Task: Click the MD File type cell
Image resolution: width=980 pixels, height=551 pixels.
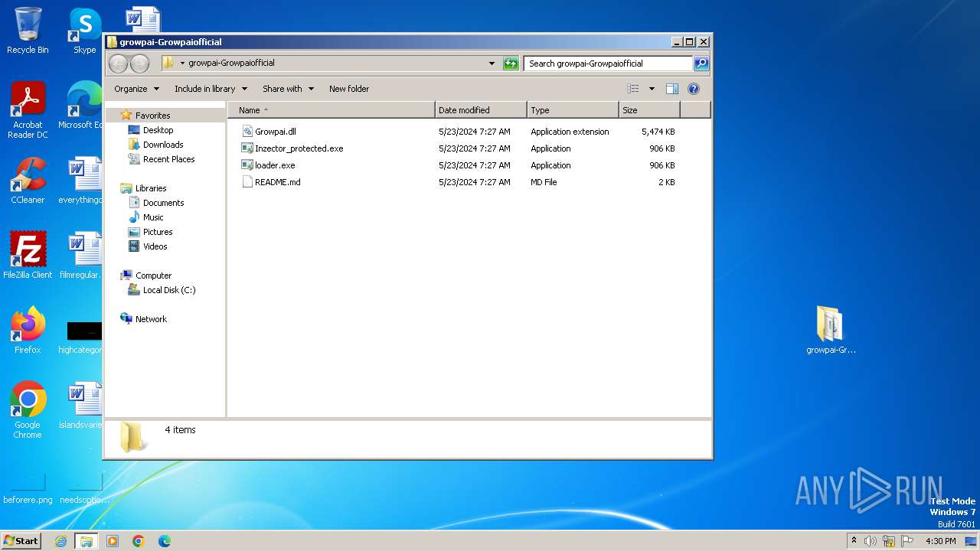Action: pos(544,182)
